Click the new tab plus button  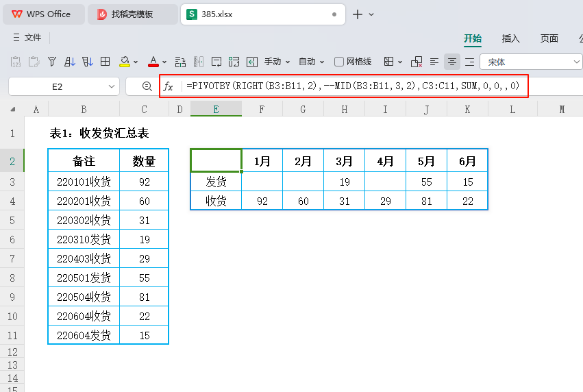(358, 14)
